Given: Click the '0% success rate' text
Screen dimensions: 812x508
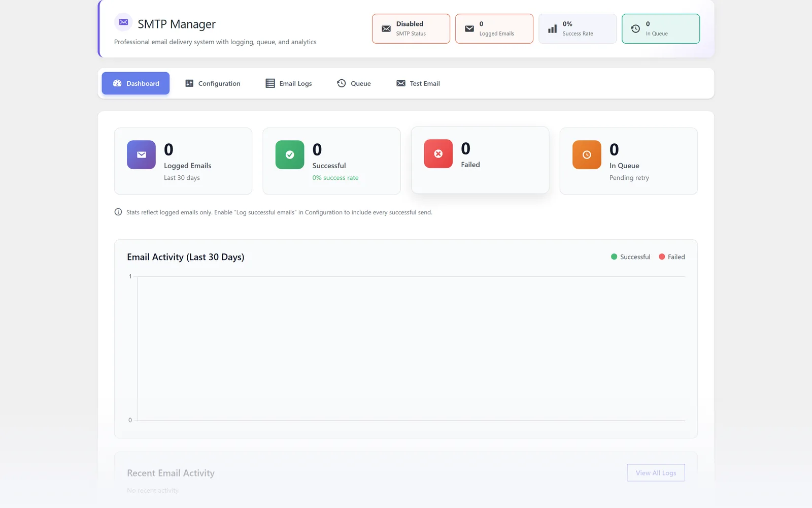Looking at the screenshot, I should 335,178.
